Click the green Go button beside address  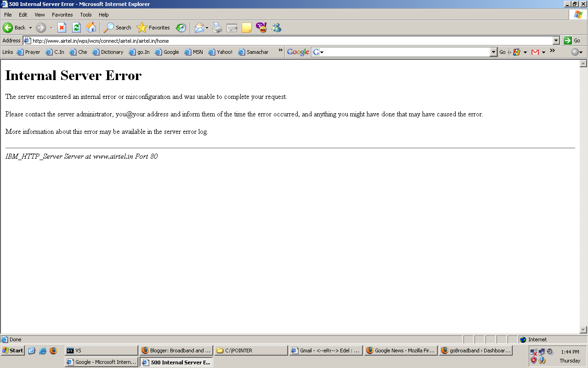click(x=572, y=40)
